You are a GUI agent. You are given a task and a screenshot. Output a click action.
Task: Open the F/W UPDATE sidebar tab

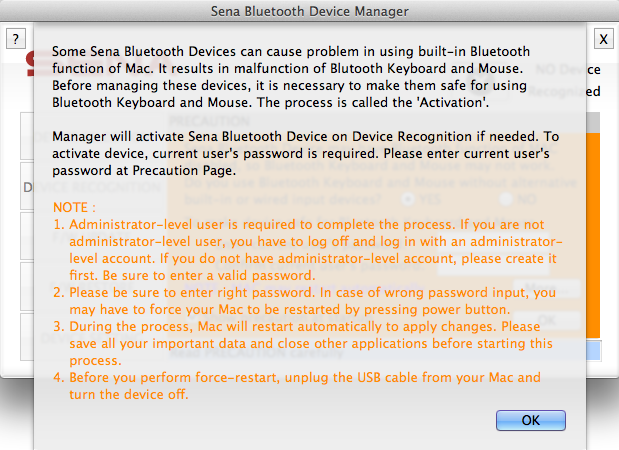point(93,237)
